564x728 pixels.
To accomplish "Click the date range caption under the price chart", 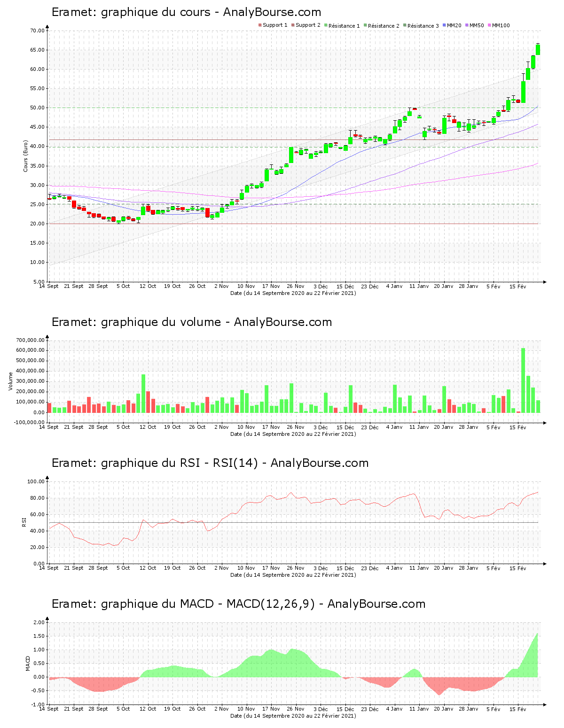I will click(293, 293).
